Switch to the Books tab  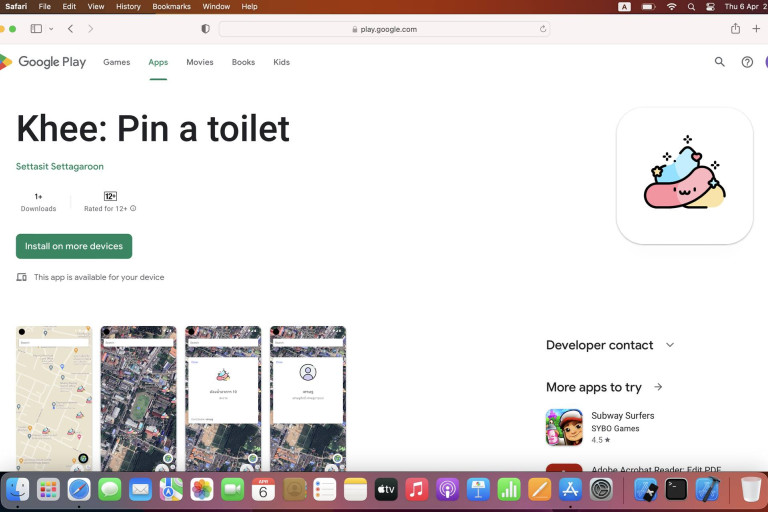pyautogui.click(x=243, y=62)
